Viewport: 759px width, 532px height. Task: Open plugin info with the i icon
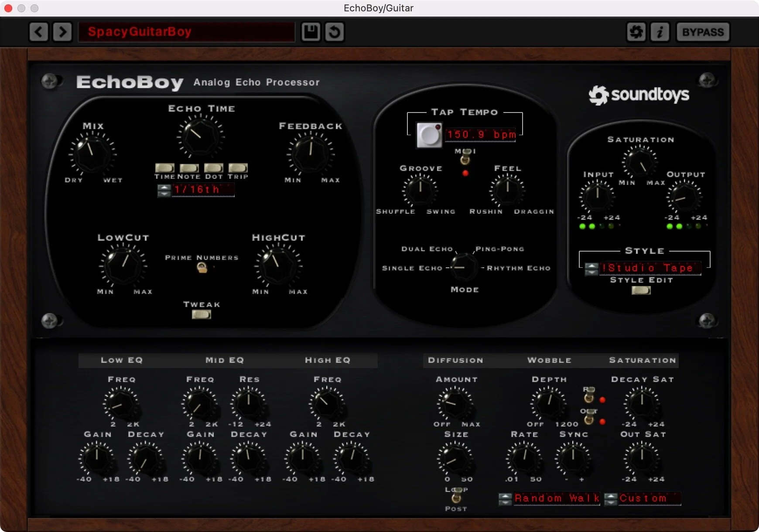click(660, 32)
